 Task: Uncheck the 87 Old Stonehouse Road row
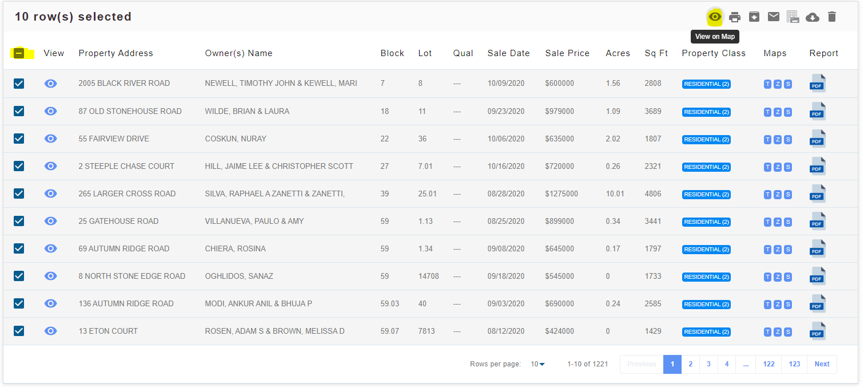pos(19,111)
